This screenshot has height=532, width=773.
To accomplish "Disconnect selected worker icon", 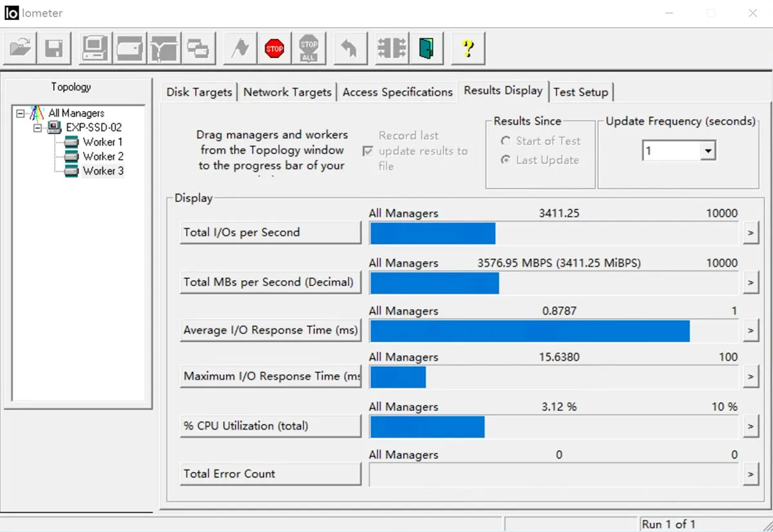I will (x=392, y=48).
